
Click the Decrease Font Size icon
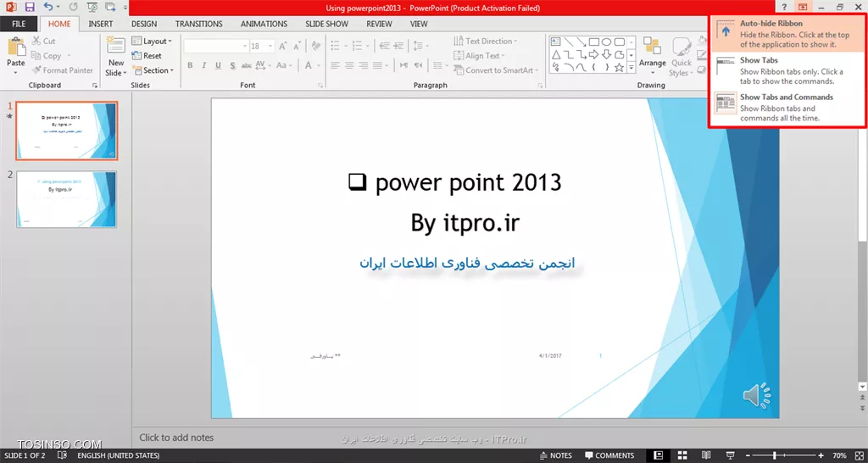coord(298,47)
